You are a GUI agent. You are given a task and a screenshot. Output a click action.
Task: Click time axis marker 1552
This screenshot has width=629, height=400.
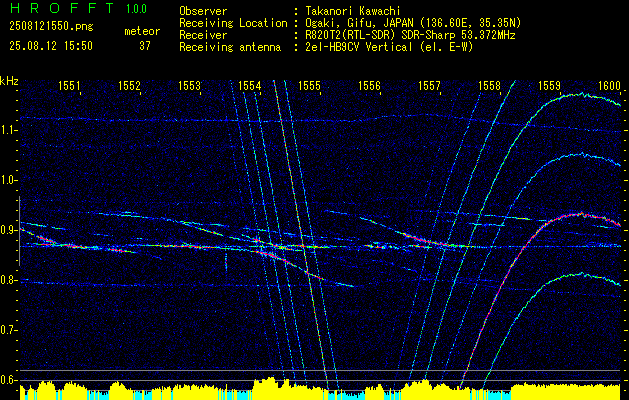tap(129, 85)
